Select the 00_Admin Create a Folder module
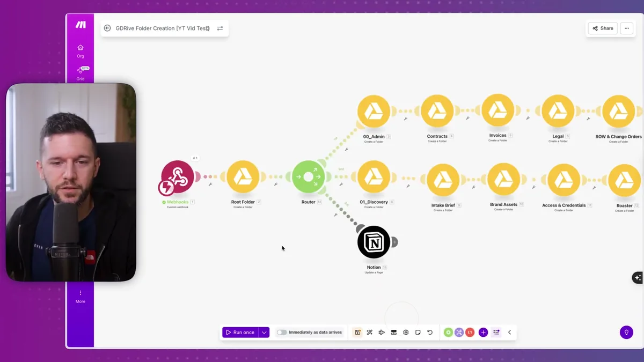644x362 pixels. click(374, 111)
